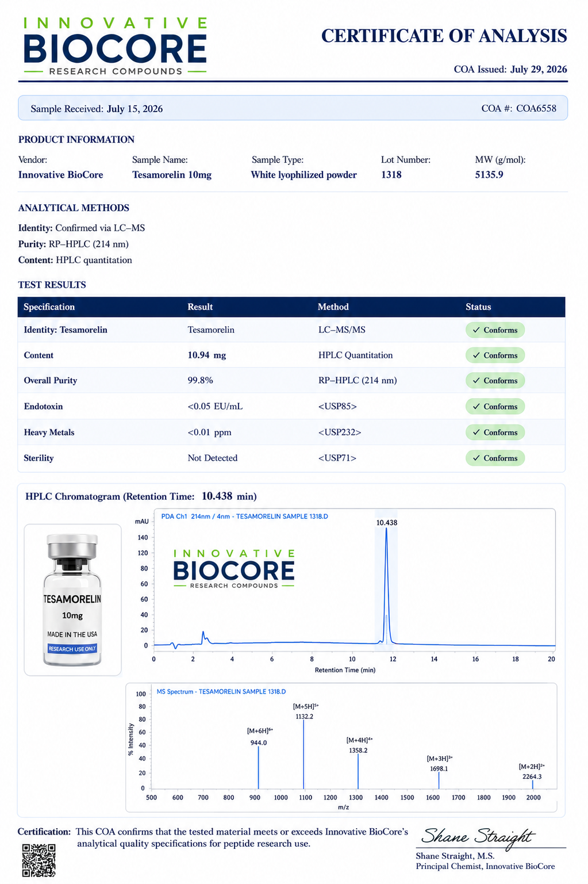Click the Tesamorelin 10mg vial image
This screenshot has height=884, width=588.
[x=72, y=600]
